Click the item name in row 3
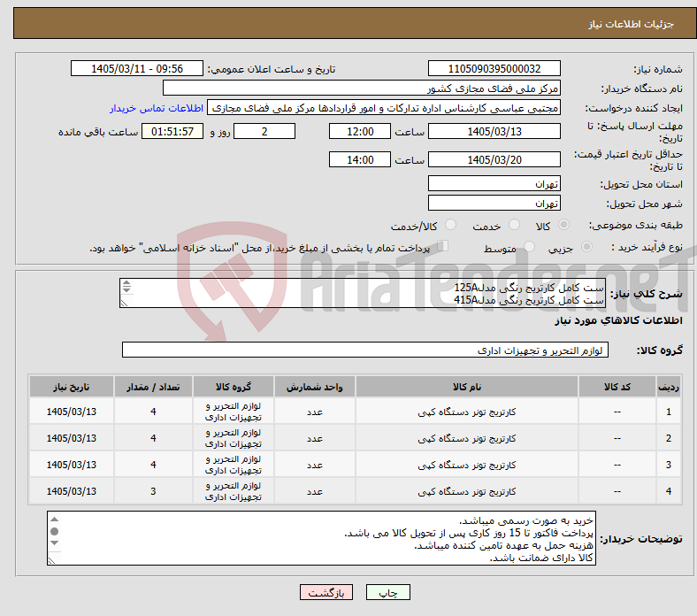 coord(467,465)
